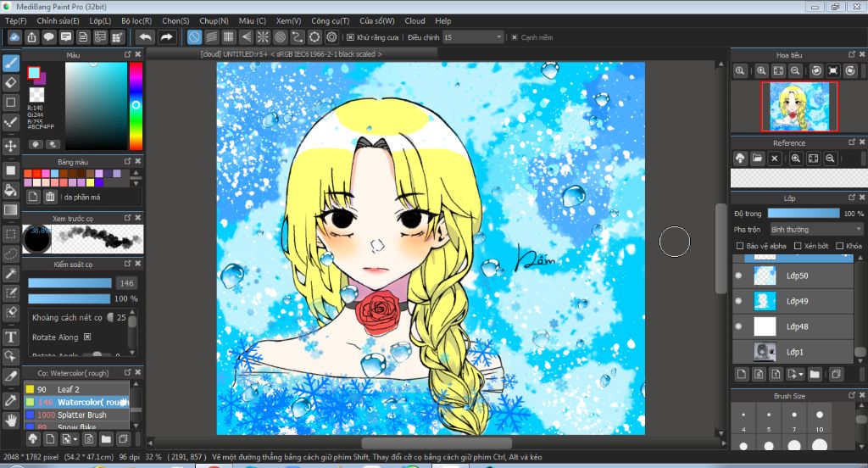Activate the Hand pan tool
Viewport: 868px width, 468px height.
[x=10, y=421]
